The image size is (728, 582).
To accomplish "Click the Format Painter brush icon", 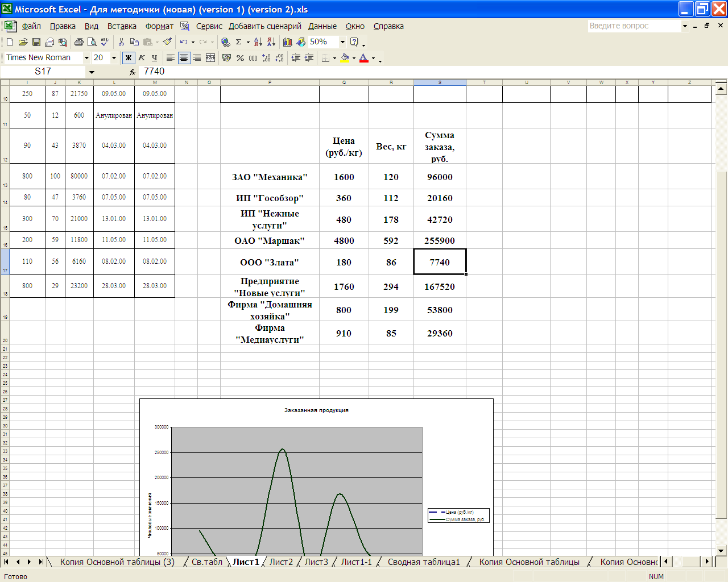I will pyautogui.click(x=167, y=42).
